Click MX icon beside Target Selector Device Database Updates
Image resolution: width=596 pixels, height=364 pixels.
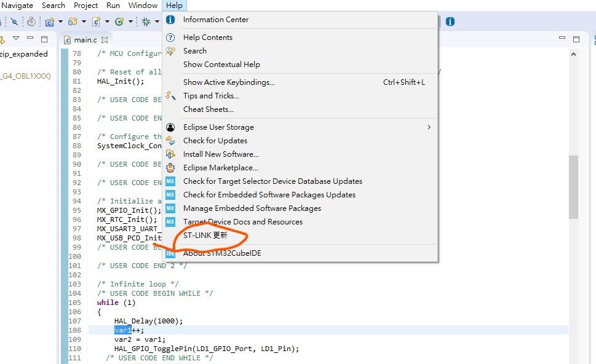click(170, 181)
